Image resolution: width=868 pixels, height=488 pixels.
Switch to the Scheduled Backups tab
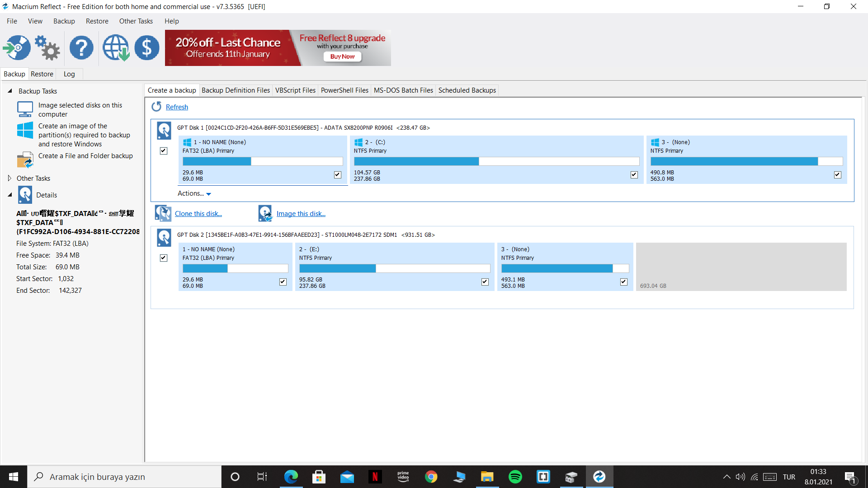coord(467,90)
